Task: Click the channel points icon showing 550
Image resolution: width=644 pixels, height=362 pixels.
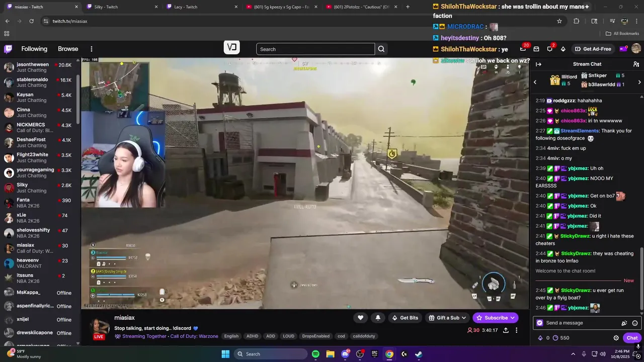Action: [x=555, y=338]
